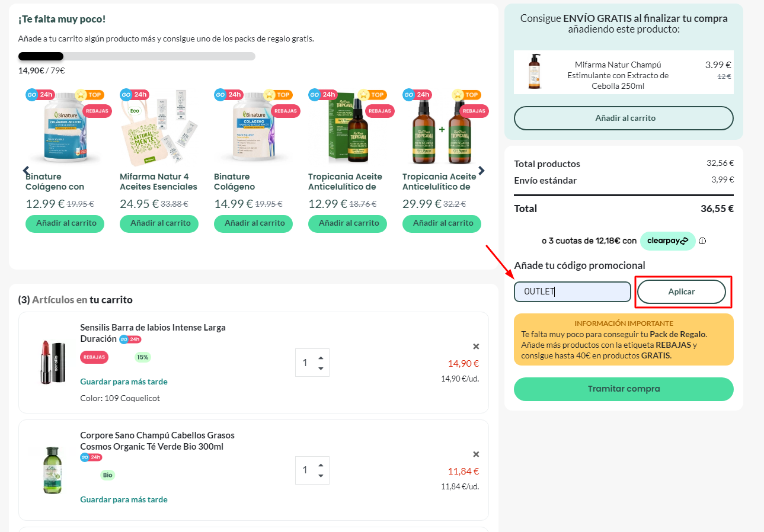The height and width of the screenshot is (532, 764).
Task: Apply the promotional code
Action: coord(682,291)
